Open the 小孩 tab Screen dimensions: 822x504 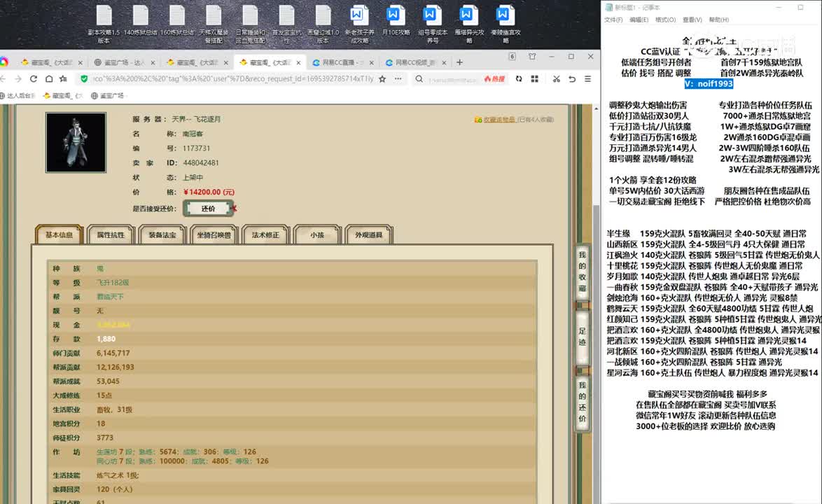pyautogui.click(x=317, y=234)
